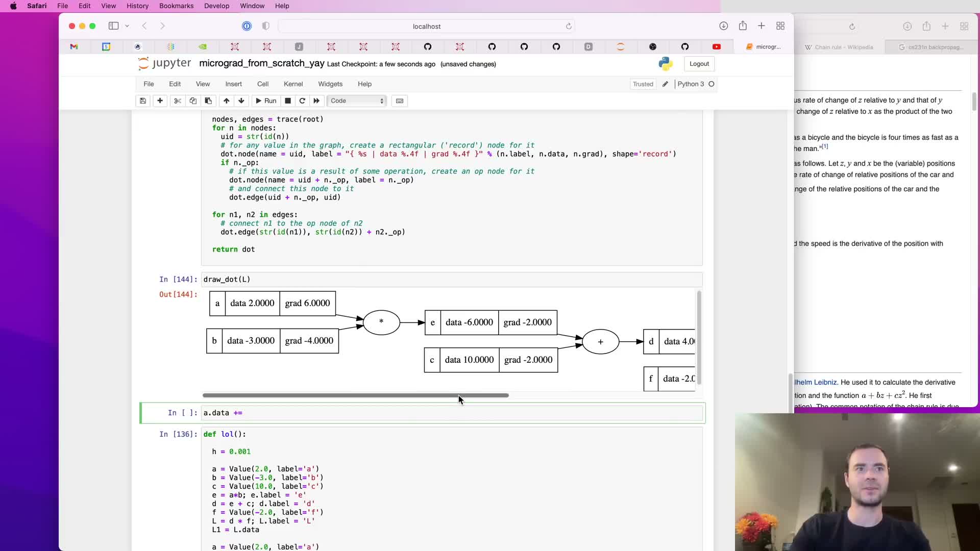Cut the selected cell with the scissors icon
The image size is (980, 551).
(178, 101)
